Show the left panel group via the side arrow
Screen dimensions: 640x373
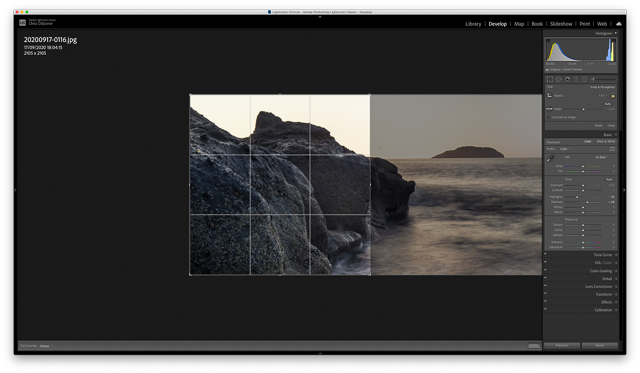16,190
